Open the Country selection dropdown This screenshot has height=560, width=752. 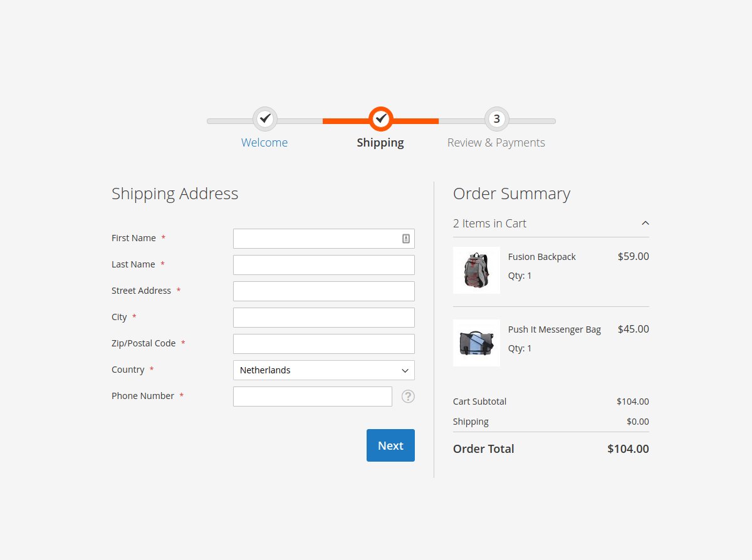pyautogui.click(x=323, y=370)
